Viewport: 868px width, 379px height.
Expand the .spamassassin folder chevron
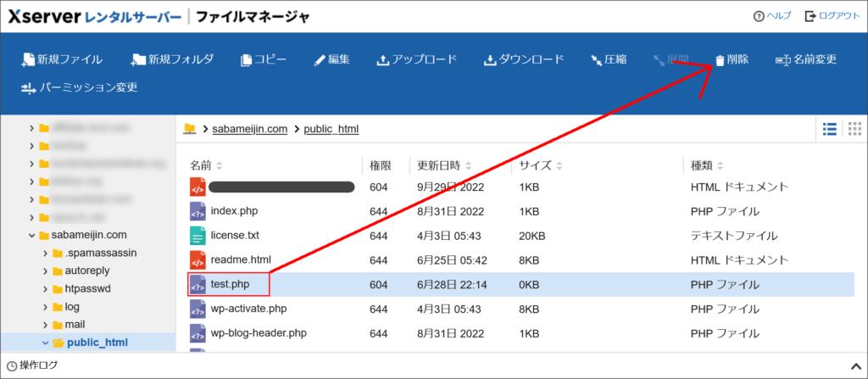coord(45,254)
